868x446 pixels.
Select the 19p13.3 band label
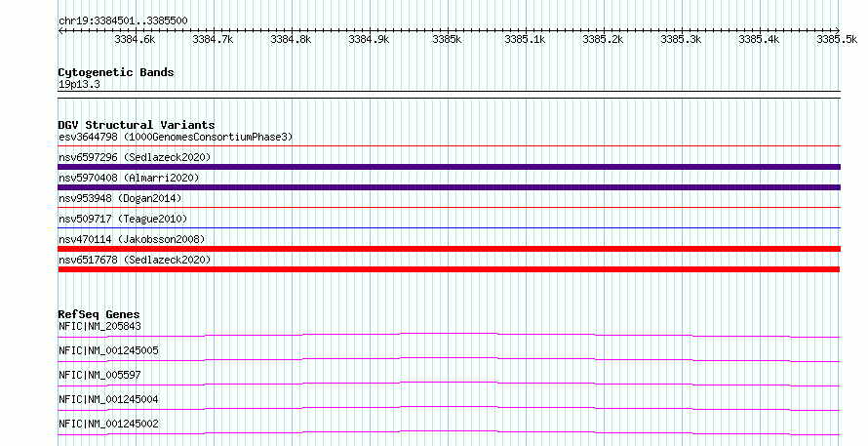point(79,84)
